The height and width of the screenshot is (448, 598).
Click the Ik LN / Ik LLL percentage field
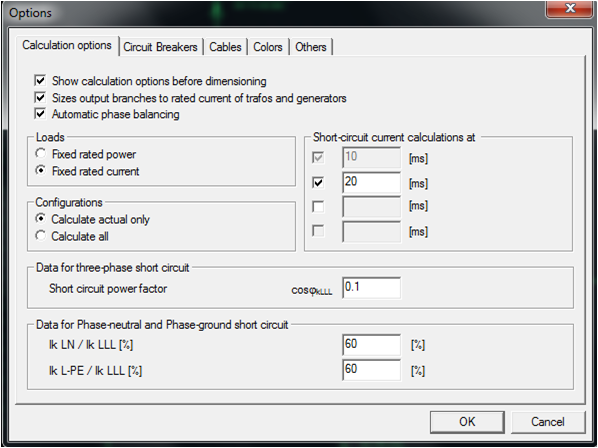tap(371, 345)
